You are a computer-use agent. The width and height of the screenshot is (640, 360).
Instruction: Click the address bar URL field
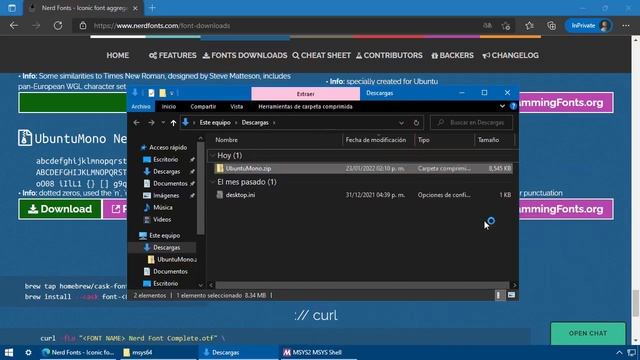click(x=278, y=26)
